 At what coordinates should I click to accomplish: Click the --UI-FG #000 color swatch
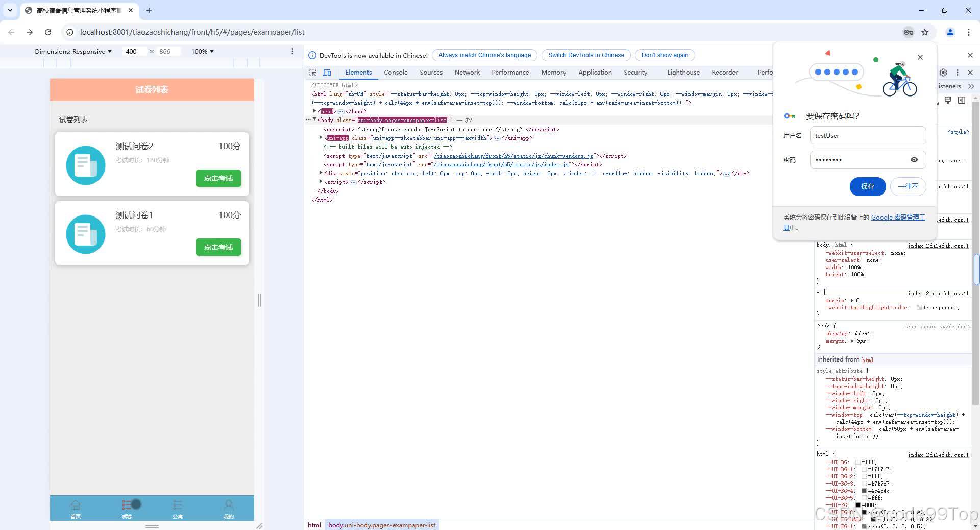[858, 505]
